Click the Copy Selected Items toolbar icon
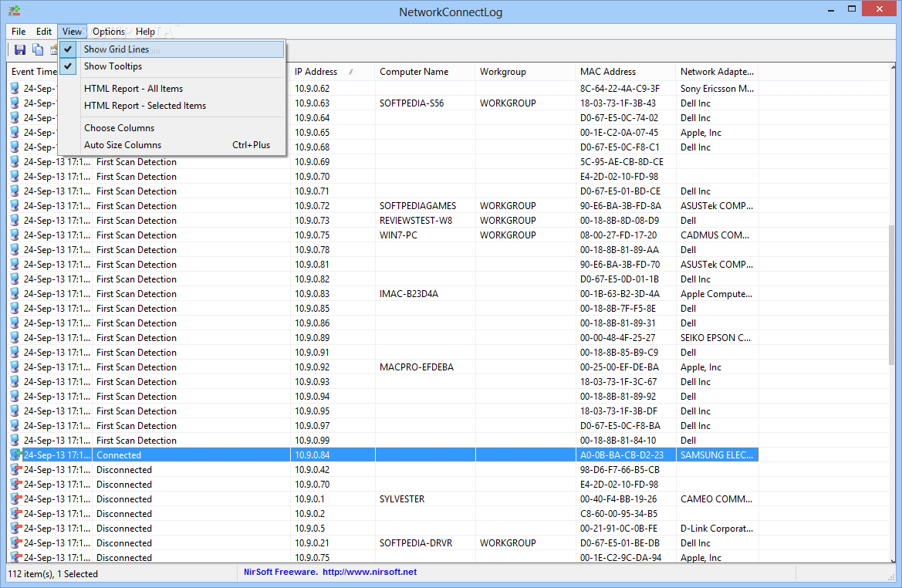The width and height of the screenshot is (902, 588). pos(38,50)
